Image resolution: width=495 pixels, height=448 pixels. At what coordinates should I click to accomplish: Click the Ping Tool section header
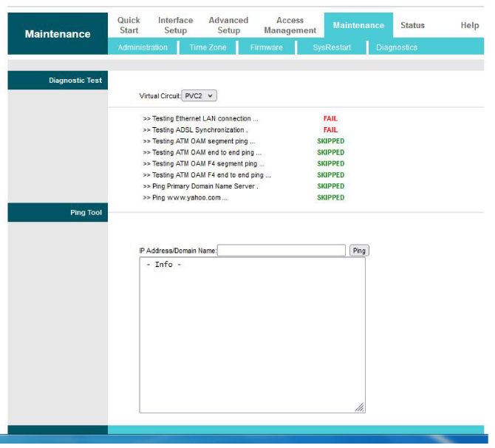coord(86,213)
